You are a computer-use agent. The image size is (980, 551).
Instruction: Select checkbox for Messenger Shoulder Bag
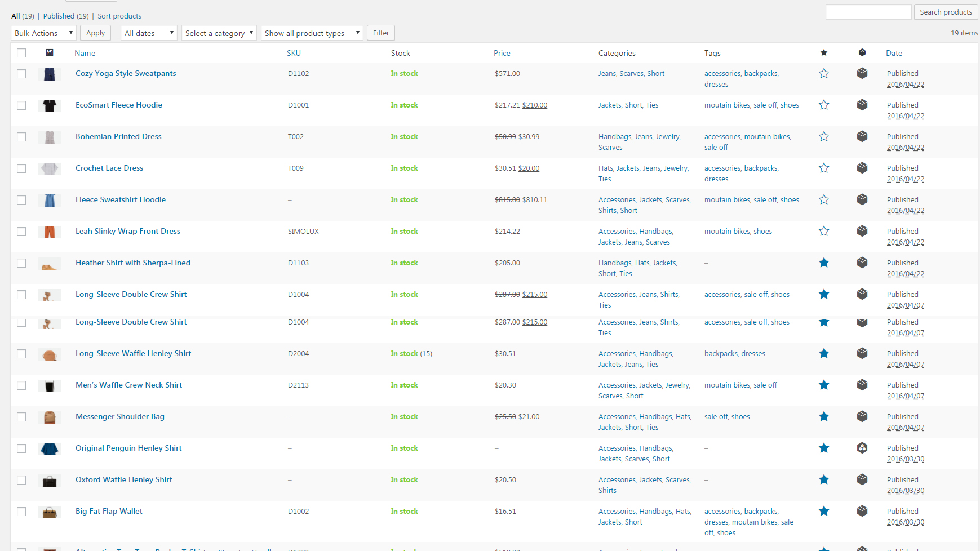point(21,417)
